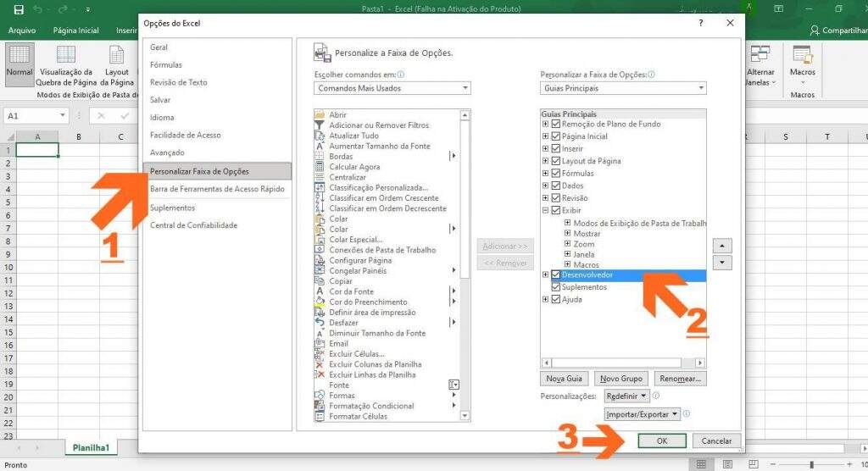
Task: Expand the Layout da Página tree node
Action: 545,161
